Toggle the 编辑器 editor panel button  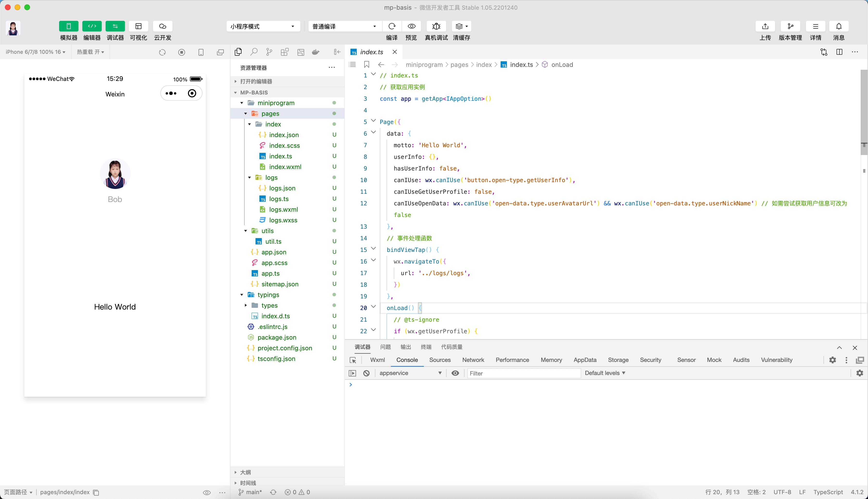[92, 26]
